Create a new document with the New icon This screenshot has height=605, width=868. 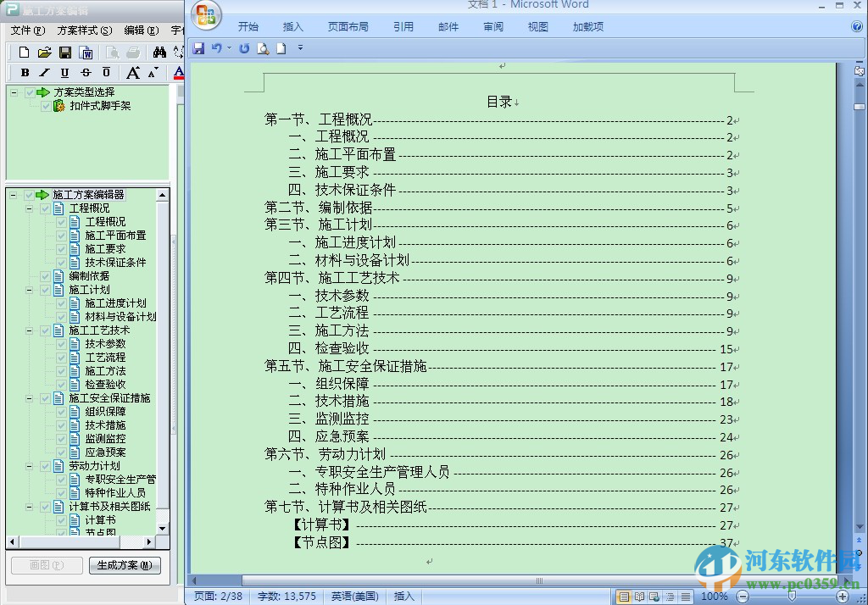[x=22, y=52]
